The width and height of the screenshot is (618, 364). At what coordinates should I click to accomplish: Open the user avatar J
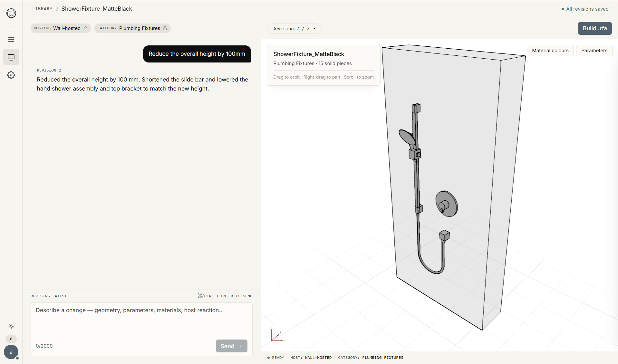(11, 352)
